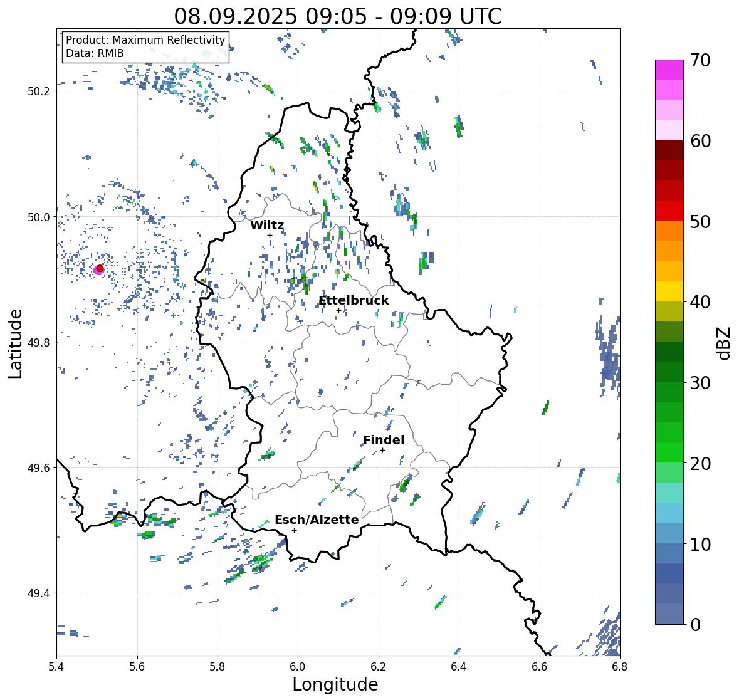The image size is (739, 700).
Task: Click the orange band of the colorbar
Action: (x=669, y=231)
